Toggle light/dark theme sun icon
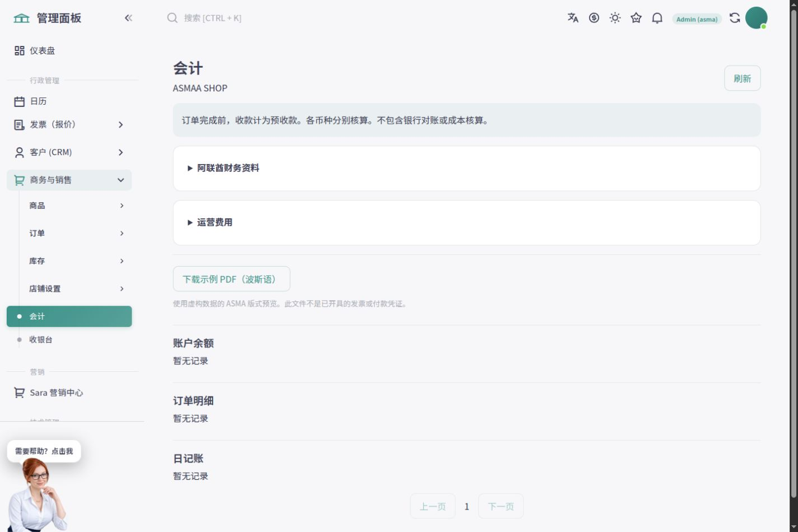Screen dimensions: 798x532 [x=615, y=18]
